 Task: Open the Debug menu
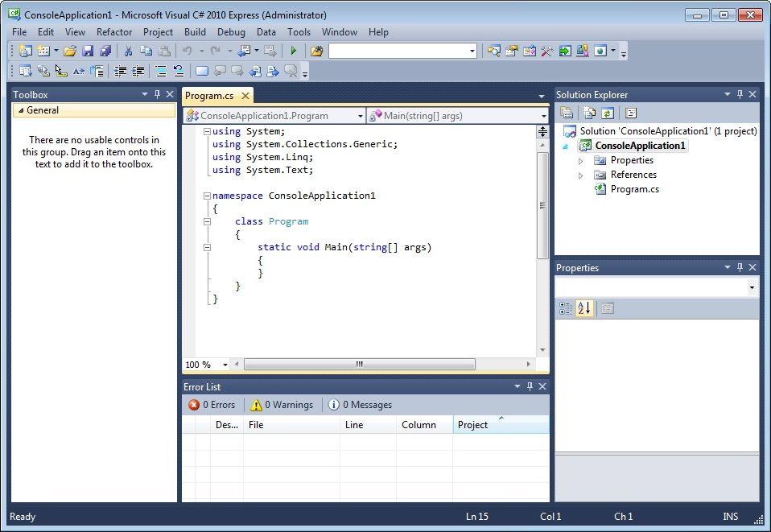pyautogui.click(x=231, y=32)
